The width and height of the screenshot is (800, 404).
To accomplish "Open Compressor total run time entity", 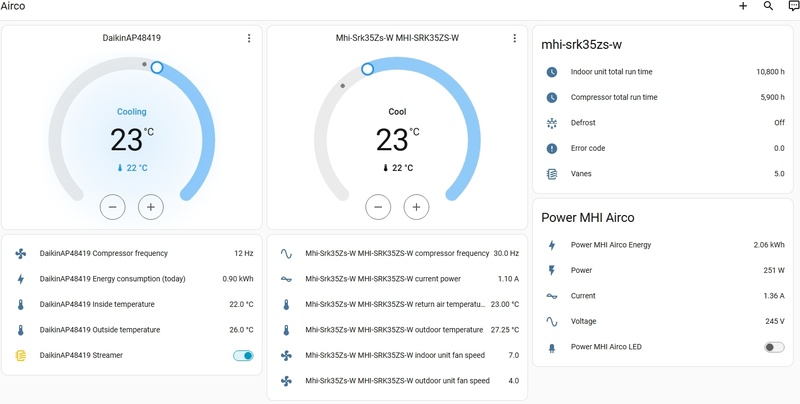I will point(663,97).
